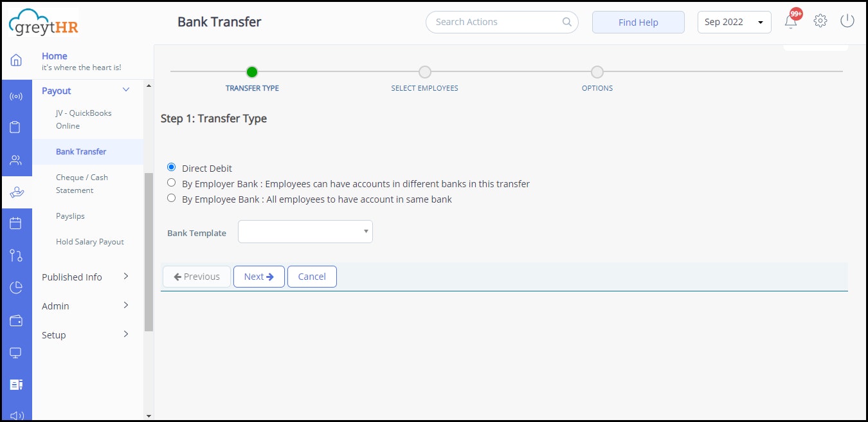The image size is (868, 422).
Task: Open notifications bell with 99+ badge
Action: click(791, 21)
